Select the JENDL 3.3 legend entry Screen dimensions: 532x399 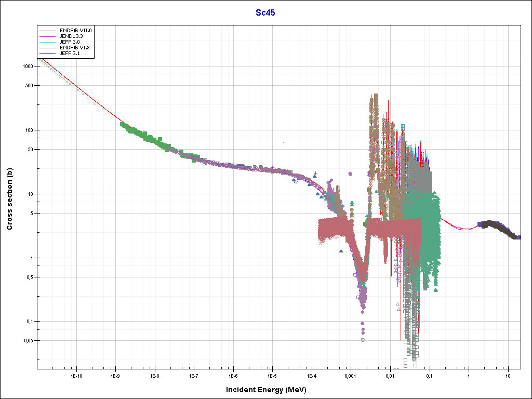71,36
